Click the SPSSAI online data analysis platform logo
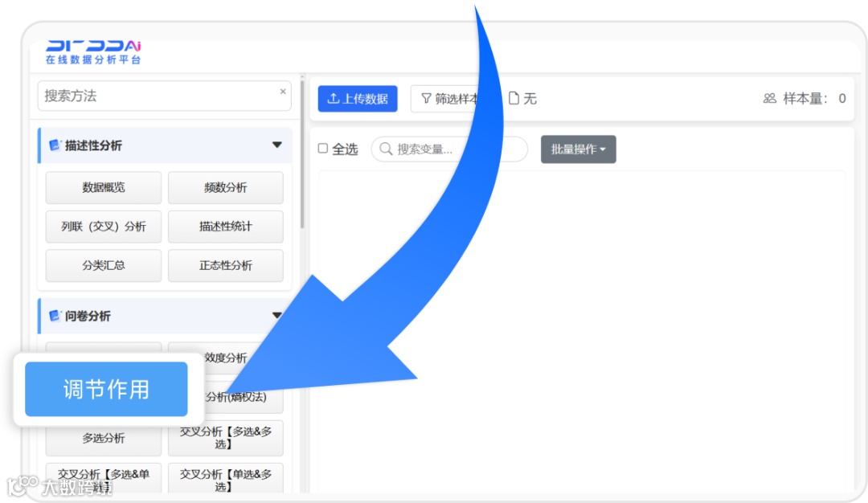Image resolution: width=868 pixels, height=503 pixels. 93,52
